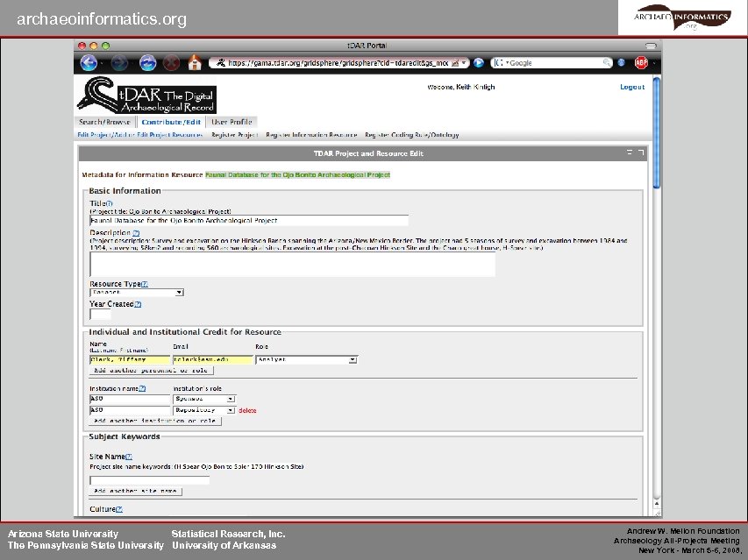Click the tDAR Digital Archaeological Record logo

tap(145, 95)
